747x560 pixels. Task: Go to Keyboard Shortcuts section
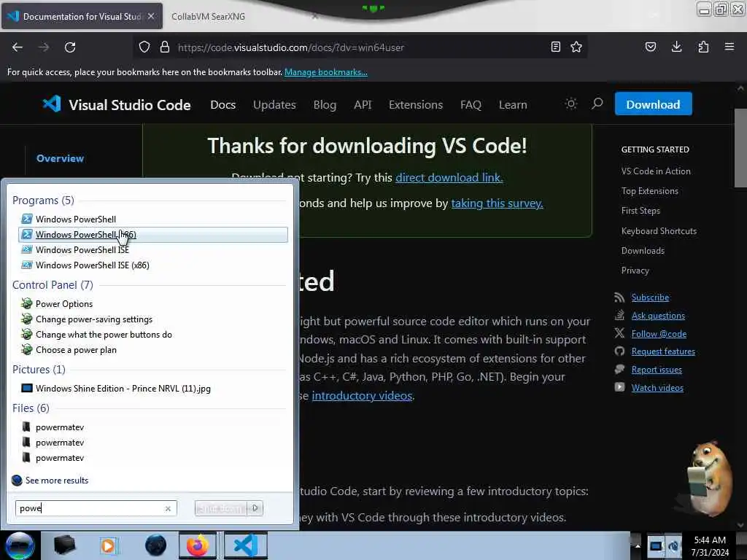point(659,231)
